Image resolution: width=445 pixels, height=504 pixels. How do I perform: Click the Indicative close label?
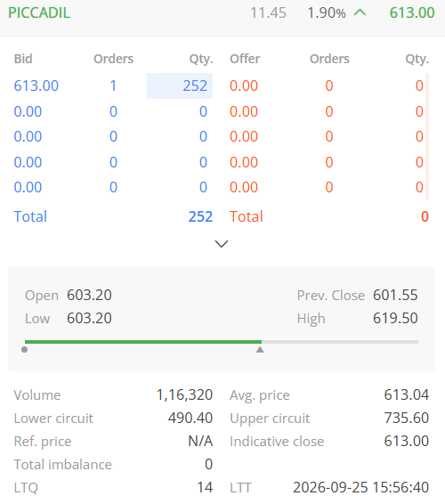(277, 442)
